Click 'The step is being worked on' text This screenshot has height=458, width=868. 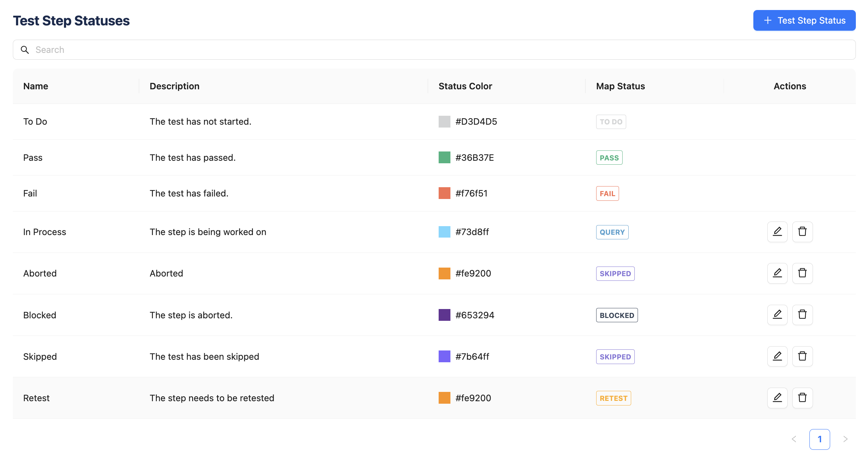[x=208, y=232]
